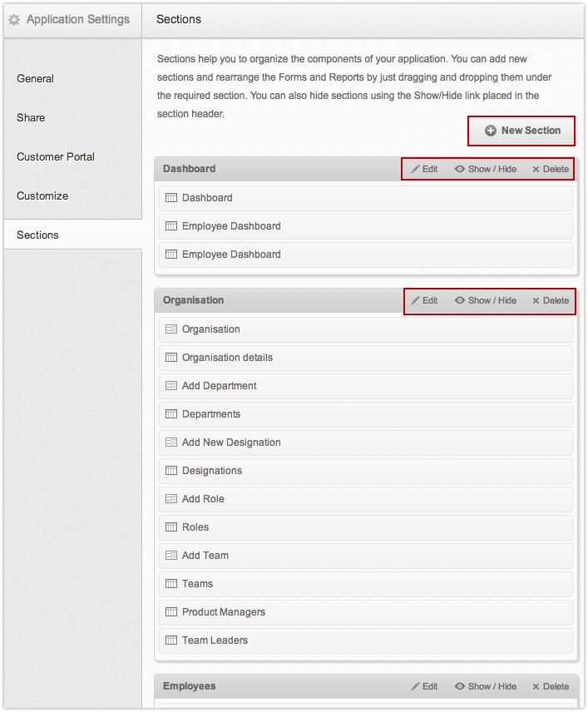588x712 pixels.
Task: Click pencil Edit icon for Organisation section
Action: coord(416,300)
